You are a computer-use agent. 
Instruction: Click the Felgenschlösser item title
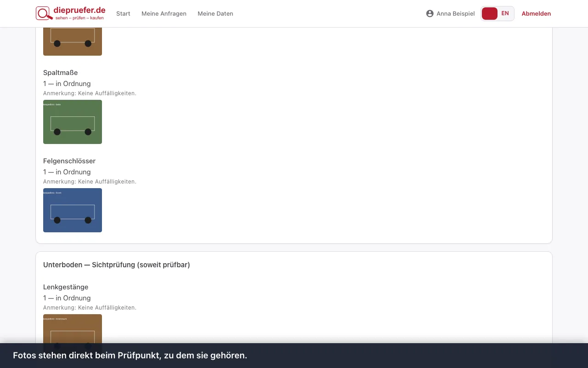click(69, 161)
